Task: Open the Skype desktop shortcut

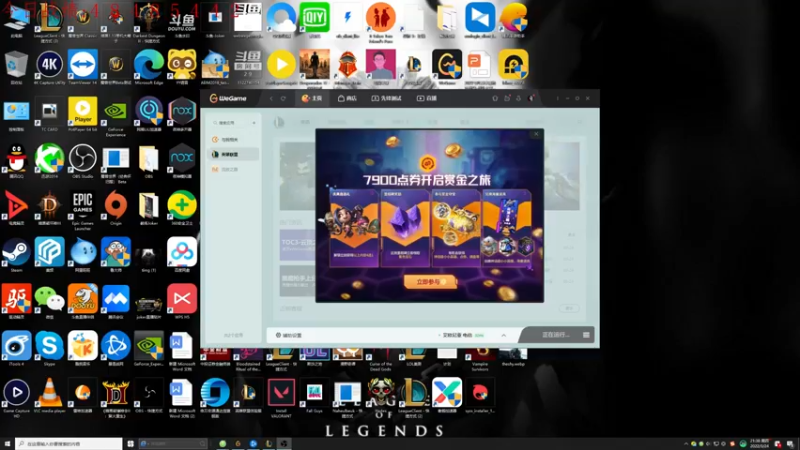Action: [x=49, y=348]
